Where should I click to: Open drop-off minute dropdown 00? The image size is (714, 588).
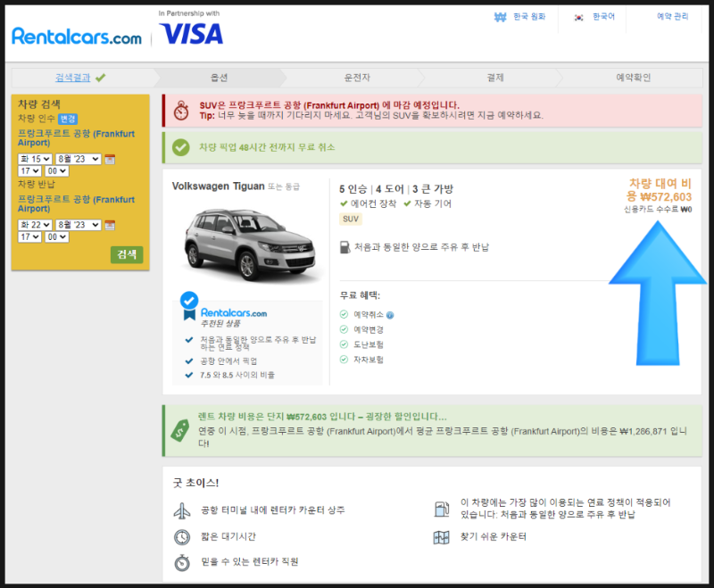(56, 237)
